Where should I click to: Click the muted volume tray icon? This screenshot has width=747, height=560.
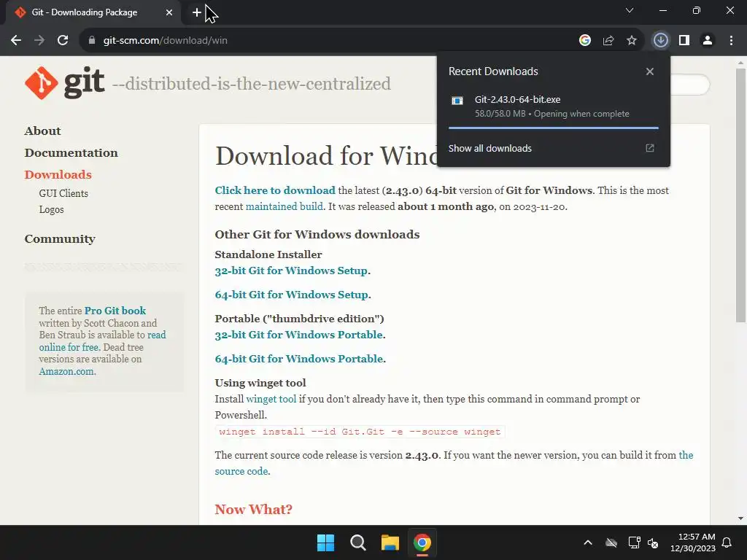(653, 542)
